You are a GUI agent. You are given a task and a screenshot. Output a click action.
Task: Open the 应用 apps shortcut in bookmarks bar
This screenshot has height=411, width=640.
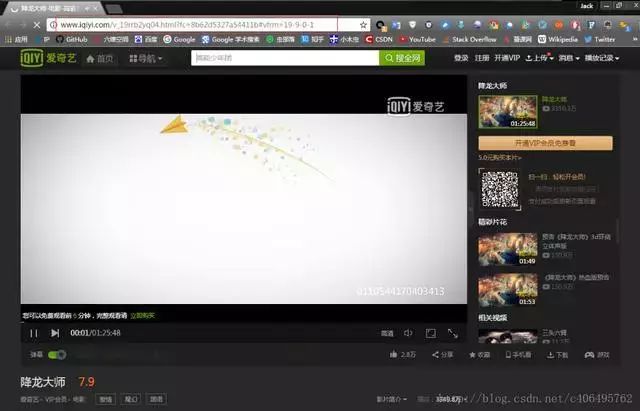point(16,40)
